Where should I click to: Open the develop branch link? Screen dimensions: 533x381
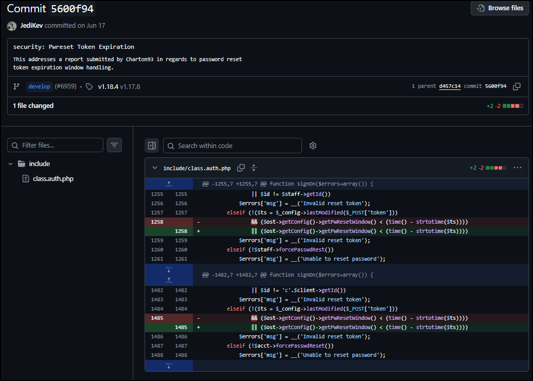(39, 87)
